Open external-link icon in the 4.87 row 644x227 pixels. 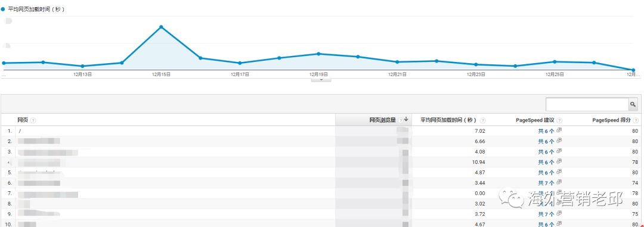point(559,172)
